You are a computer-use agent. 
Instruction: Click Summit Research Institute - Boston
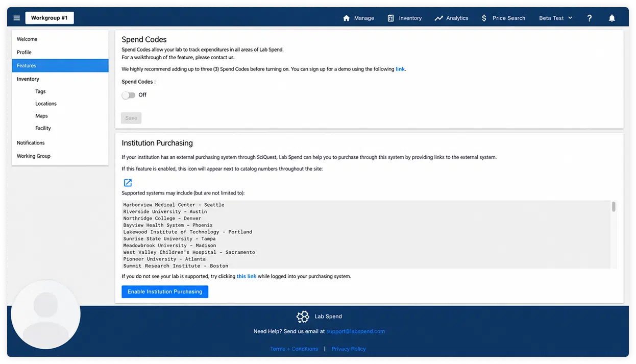tap(176, 266)
